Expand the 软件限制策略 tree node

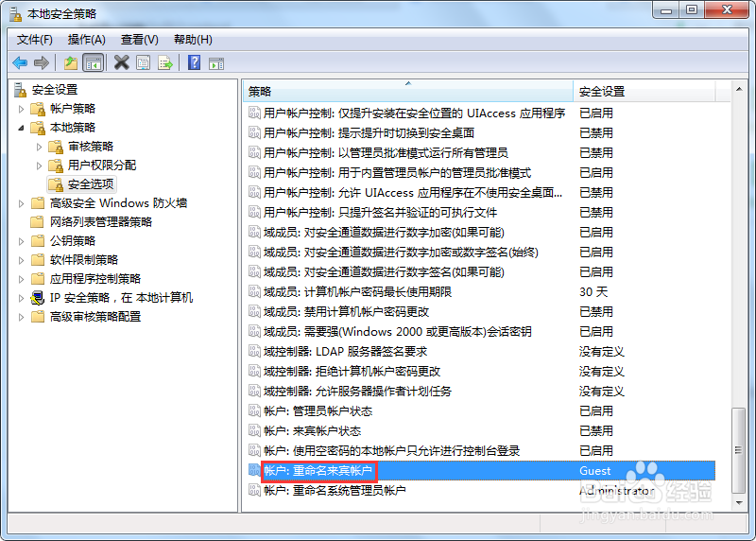(x=21, y=260)
